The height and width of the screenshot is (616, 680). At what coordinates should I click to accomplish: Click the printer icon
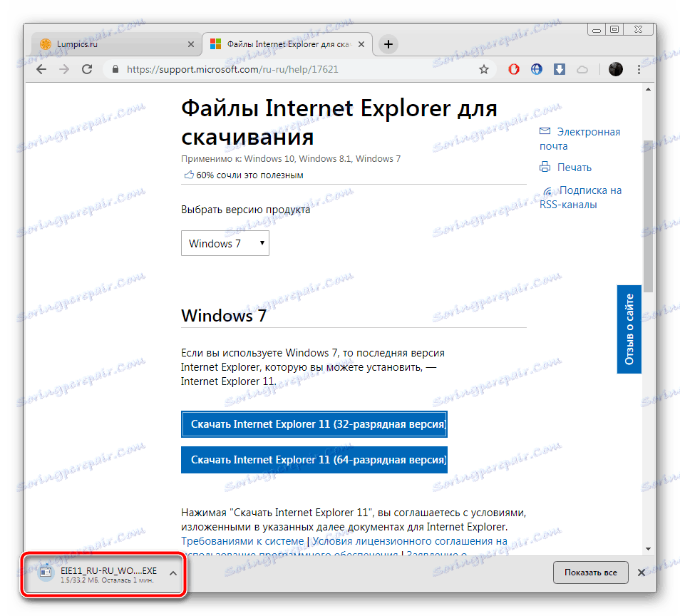pyautogui.click(x=545, y=167)
